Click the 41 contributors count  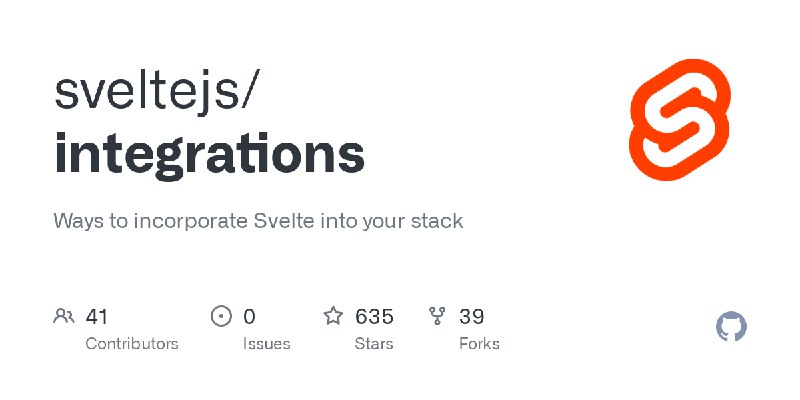click(96, 317)
